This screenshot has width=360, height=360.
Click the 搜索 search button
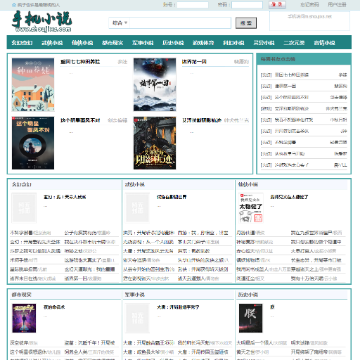[246, 23]
